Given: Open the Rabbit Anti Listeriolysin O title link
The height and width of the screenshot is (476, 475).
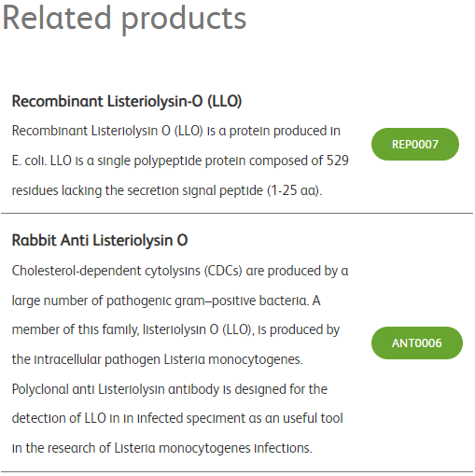Looking at the screenshot, I should (x=100, y=240).
